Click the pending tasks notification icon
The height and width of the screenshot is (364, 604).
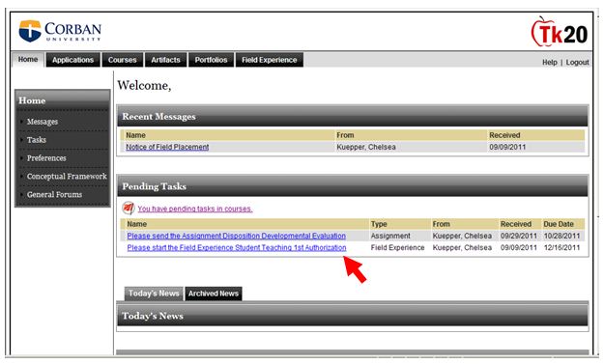pos(129,209)
